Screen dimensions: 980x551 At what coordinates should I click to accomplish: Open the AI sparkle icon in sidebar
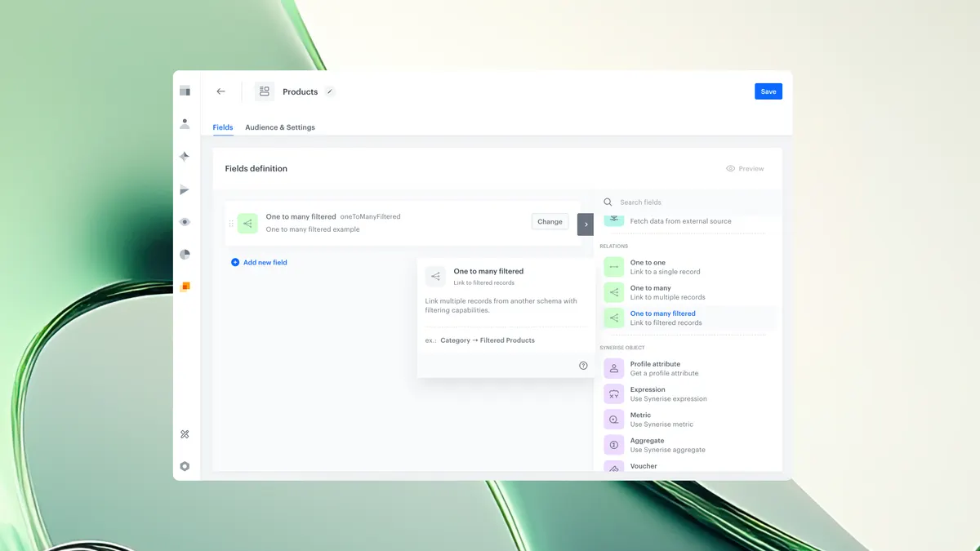(x=185, y=157)
